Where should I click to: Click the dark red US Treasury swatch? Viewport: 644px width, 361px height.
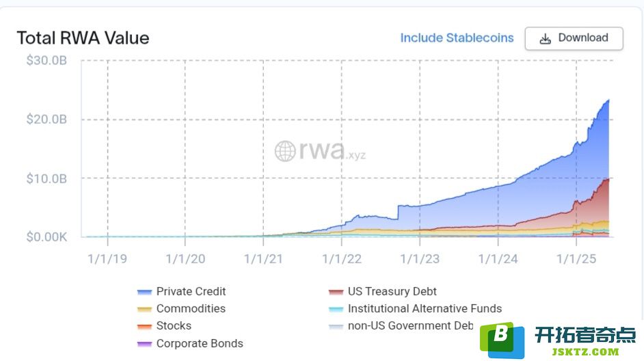[336, 292]
